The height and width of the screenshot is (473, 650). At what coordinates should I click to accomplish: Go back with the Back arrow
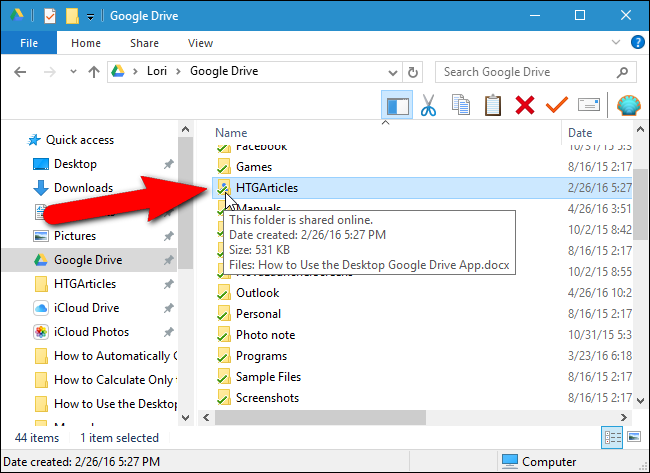click(x=20, y=72)
